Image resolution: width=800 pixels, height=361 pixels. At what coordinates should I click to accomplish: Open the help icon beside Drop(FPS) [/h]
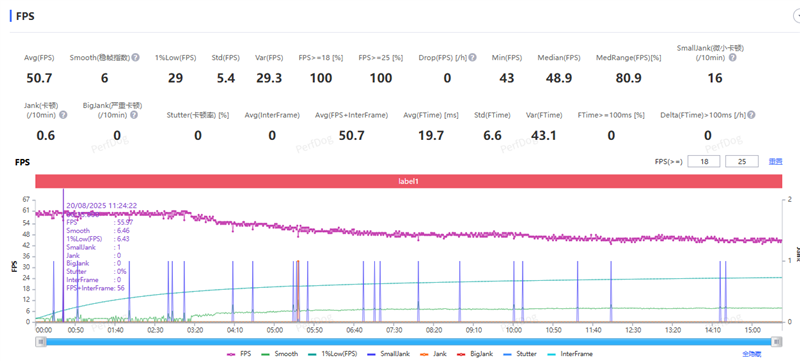click(472, 58)
